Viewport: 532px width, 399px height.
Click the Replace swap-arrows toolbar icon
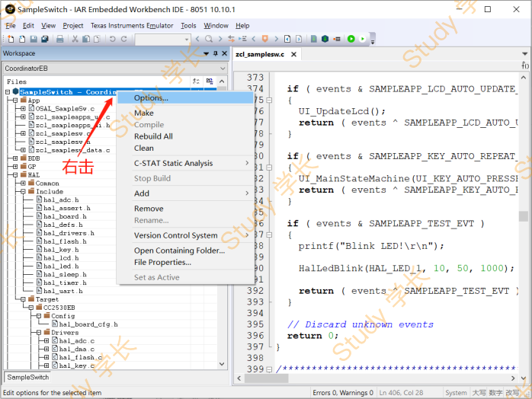(232, 39)
